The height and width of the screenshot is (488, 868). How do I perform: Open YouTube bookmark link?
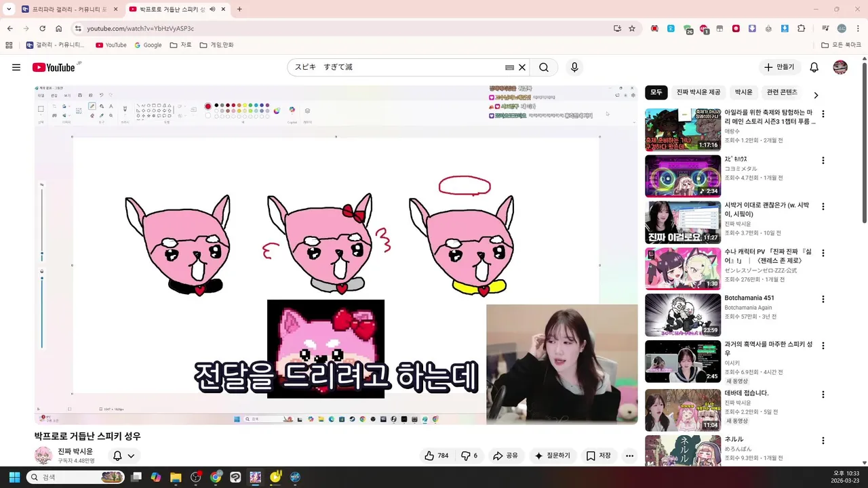(x=111, y=45)
